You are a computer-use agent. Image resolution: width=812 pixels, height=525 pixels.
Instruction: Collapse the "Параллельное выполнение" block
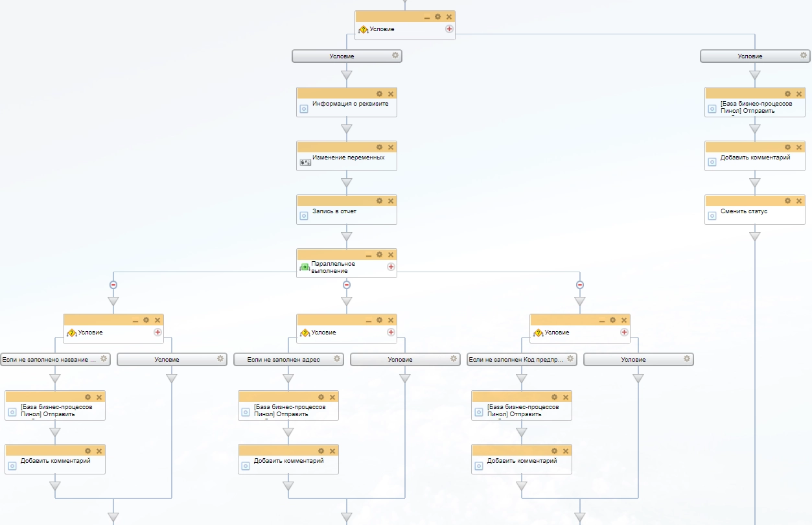pyautogui.click(x=368, y=255)
